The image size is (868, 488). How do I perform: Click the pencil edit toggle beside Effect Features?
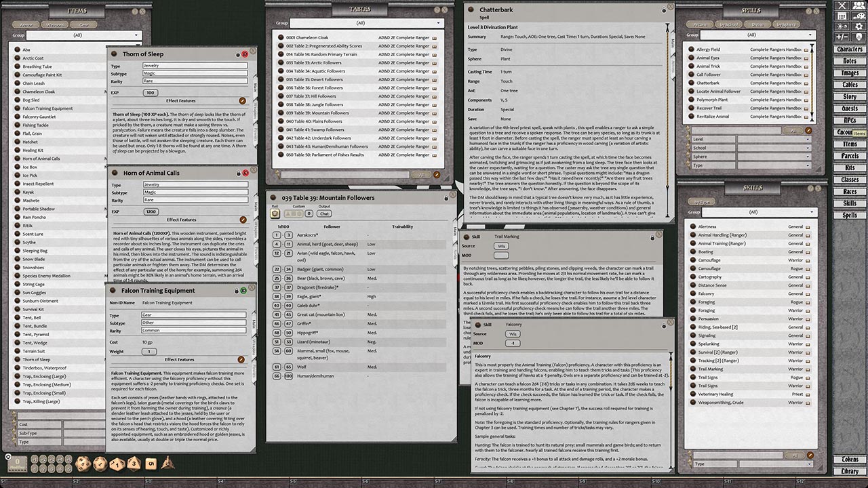coord(244,100)
